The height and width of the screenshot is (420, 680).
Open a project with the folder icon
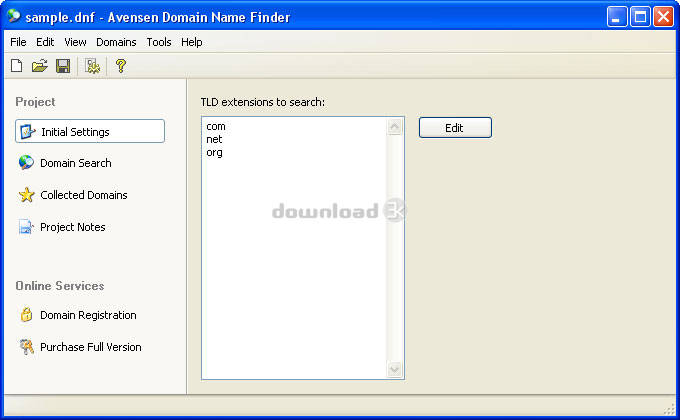click(40, 66)
